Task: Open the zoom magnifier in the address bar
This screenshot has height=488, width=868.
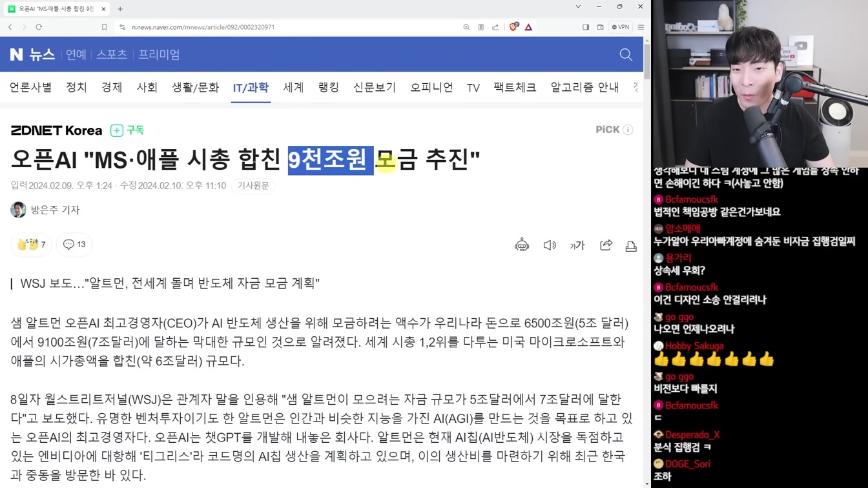Action: point(466,27)
